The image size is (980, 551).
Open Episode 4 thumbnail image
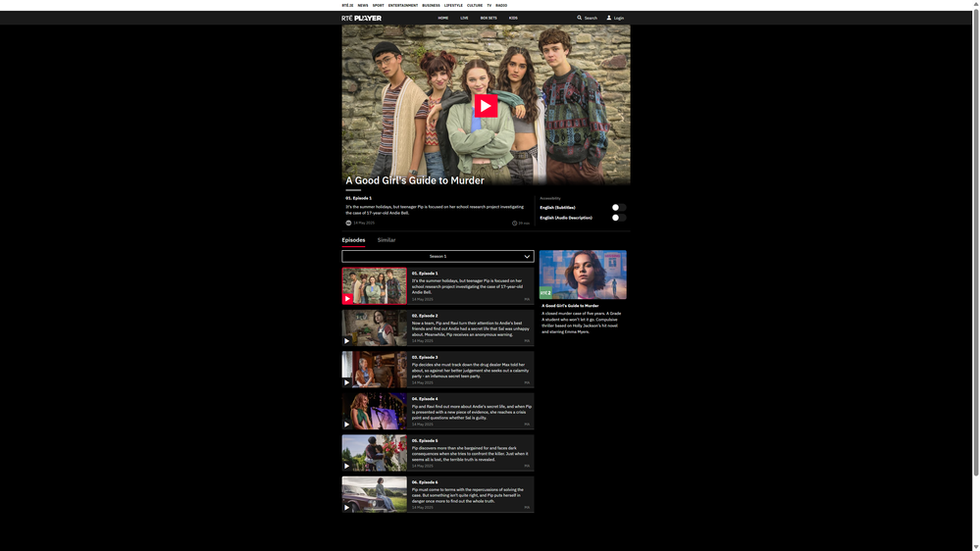click(x=375, y=411)
